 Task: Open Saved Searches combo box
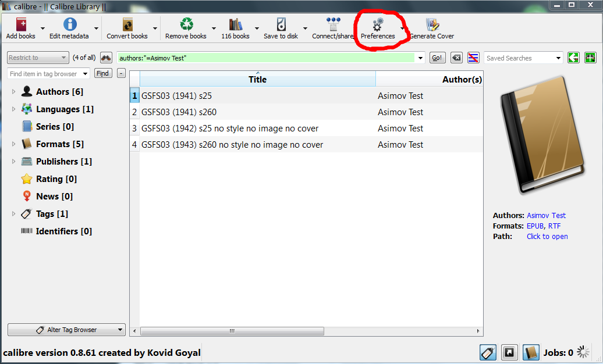[x=523, y=58]
